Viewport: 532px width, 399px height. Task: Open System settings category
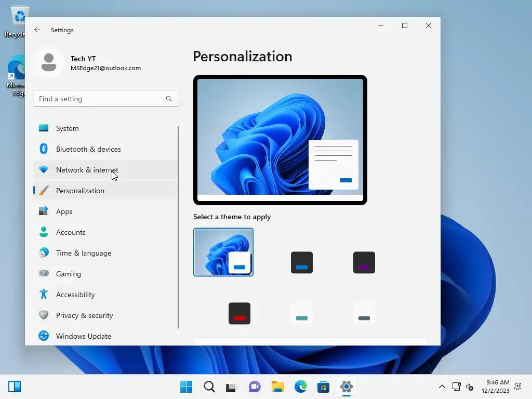click(x=106, y=128)
